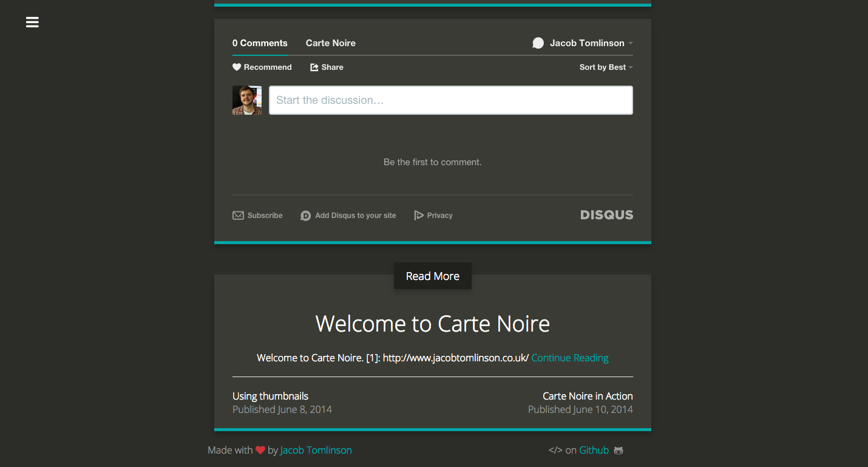Click the red heart in footer
Image resolution: width=868 pixels, height=467 pixels.
point(260,451)
